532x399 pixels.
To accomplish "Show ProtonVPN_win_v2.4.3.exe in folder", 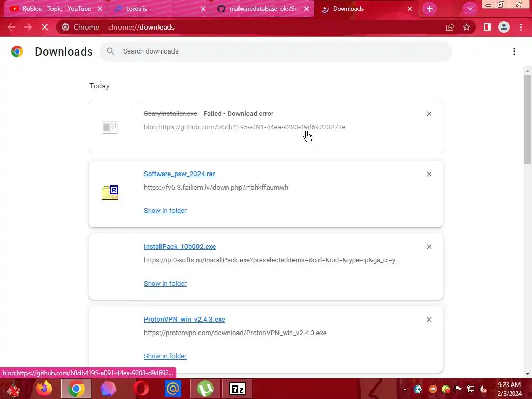I will point(165,356).
